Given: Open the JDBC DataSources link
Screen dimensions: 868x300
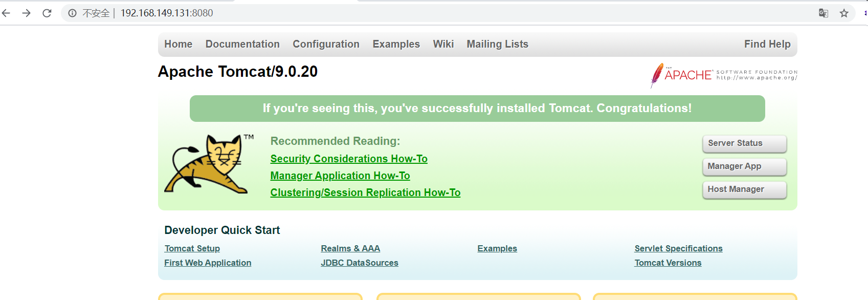Looking at the screenshot, I should coord(360,263).
